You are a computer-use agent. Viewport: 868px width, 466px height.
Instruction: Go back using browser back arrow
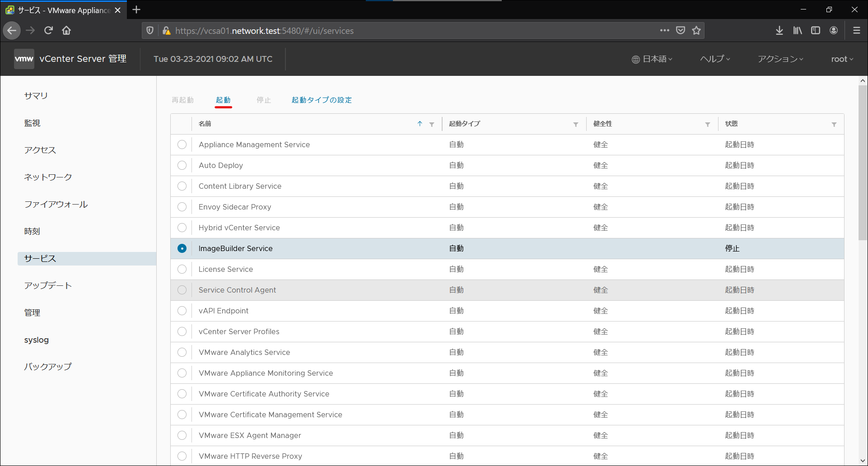[x=12, y=30]
